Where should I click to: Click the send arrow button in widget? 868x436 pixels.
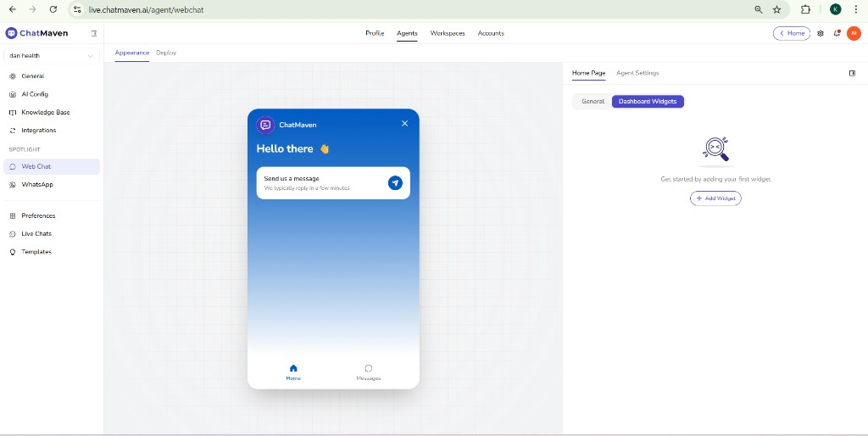tap(395, 183)
